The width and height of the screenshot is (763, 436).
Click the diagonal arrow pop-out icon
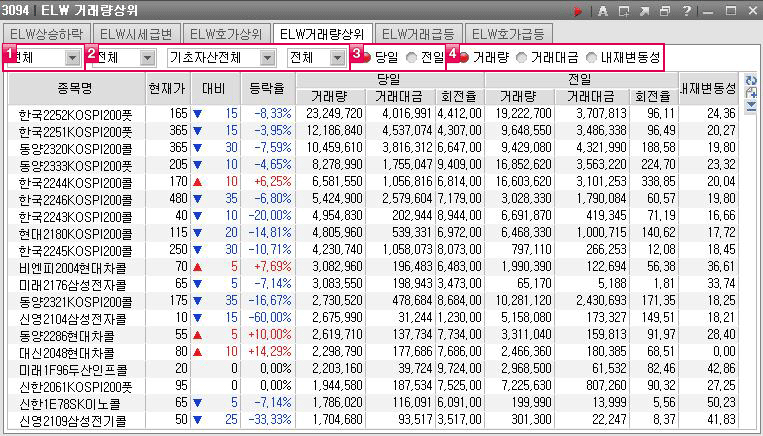point(645,11)
